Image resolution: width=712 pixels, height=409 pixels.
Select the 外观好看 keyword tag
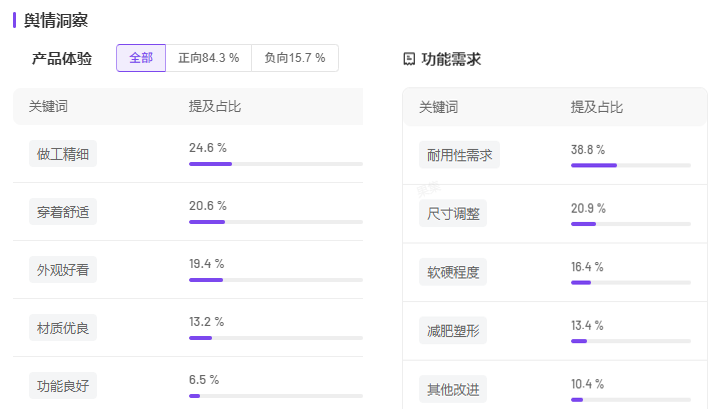pos(63,270)
